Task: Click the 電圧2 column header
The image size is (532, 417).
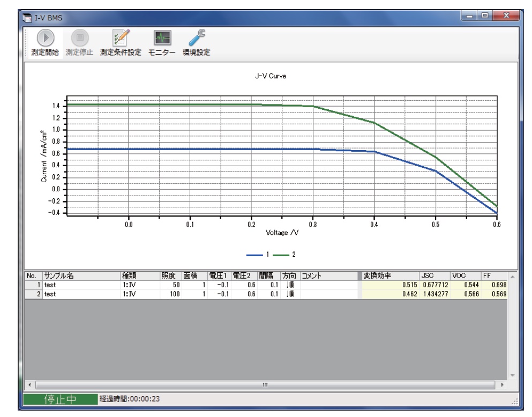Action: [244, 275]
